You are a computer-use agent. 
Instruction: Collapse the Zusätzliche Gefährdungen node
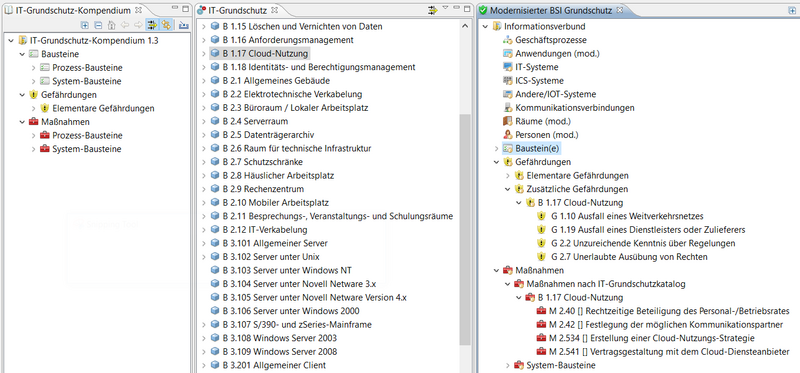click(x=507, y=189)
